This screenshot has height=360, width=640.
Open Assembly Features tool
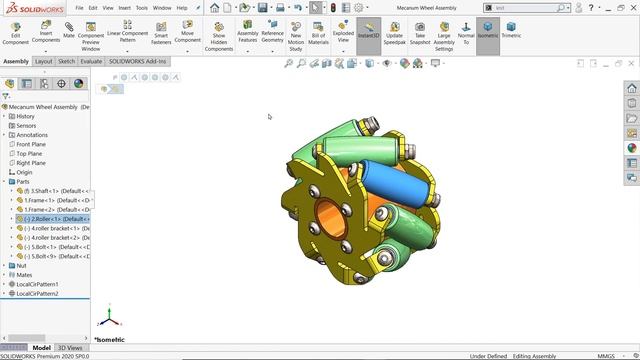[247, 31]
